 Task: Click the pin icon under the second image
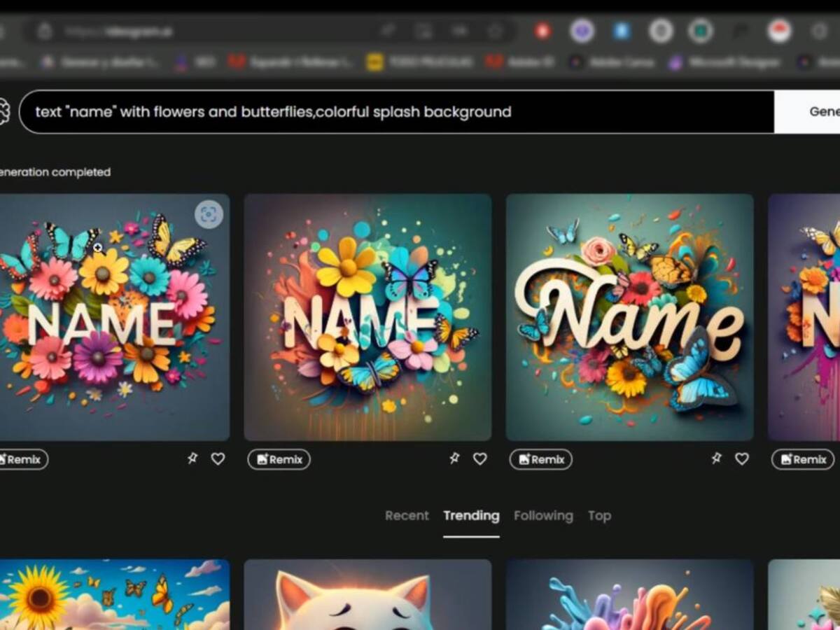(454, 458)
